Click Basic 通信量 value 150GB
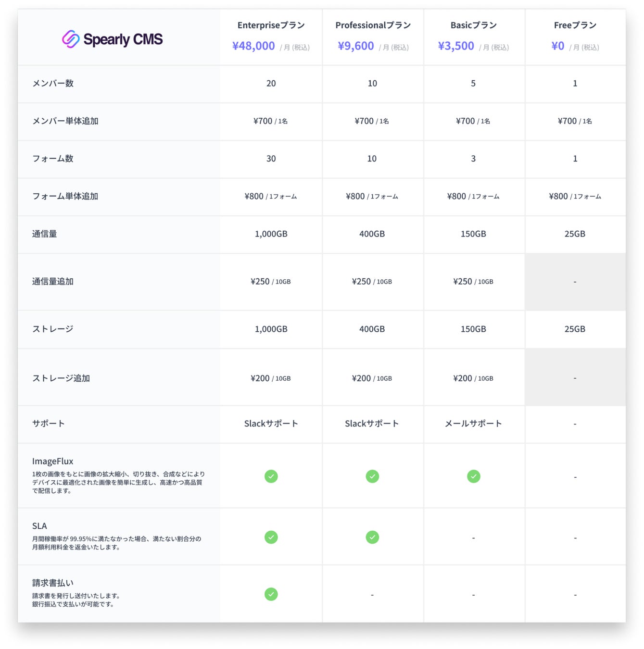 474,234
